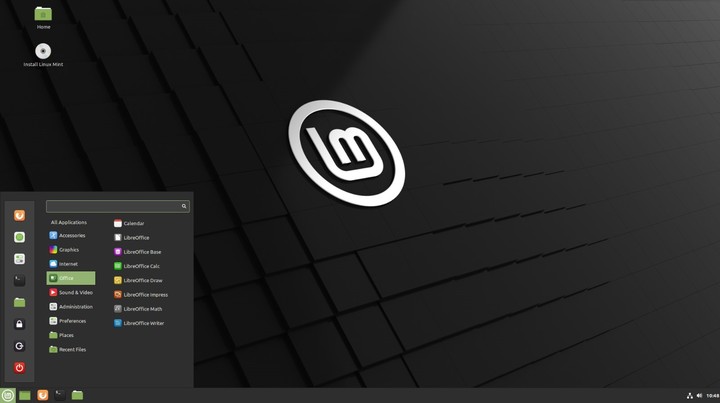The height and width of the screenshot is (403, 720).
Task: Show All Applications in the menu
Action: click(x=69, y=222)
